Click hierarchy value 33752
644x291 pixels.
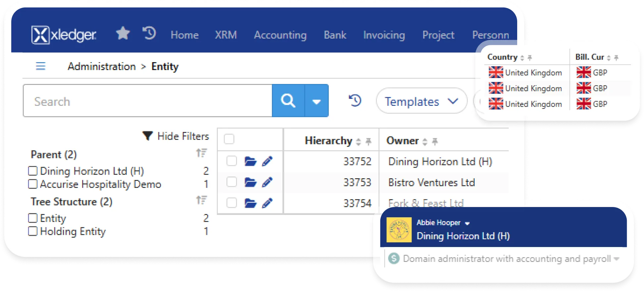pos(357,161)
